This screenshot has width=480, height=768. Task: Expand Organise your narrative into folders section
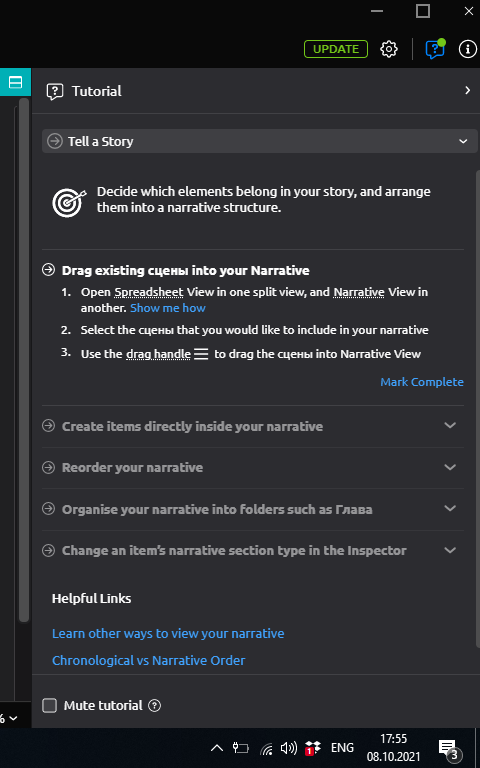click(x=253, y=509)
